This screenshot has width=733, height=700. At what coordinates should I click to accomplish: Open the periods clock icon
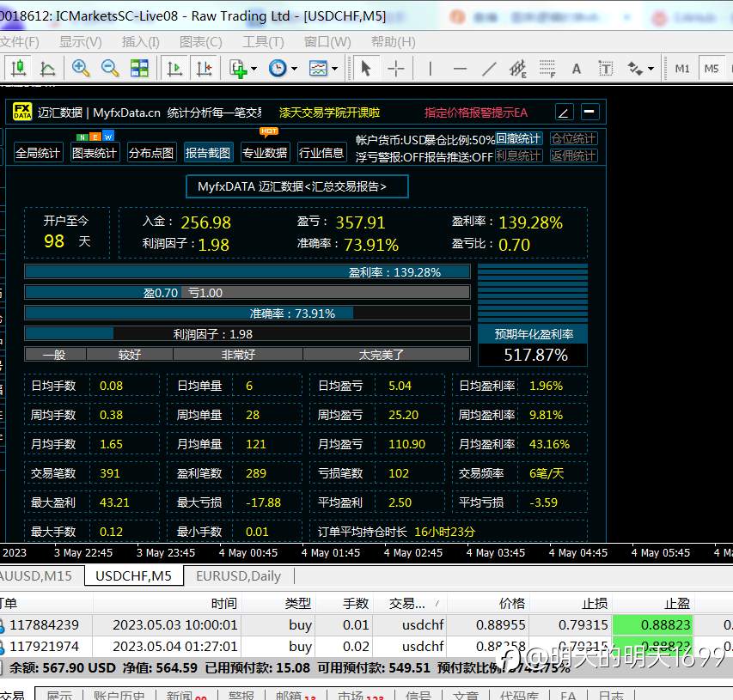point(278,69)
